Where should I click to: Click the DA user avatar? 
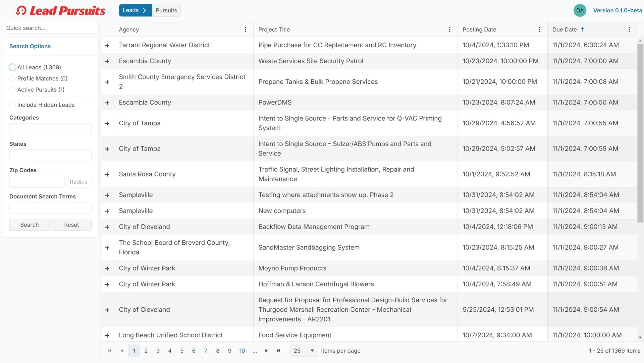click(x=580, y=10)
